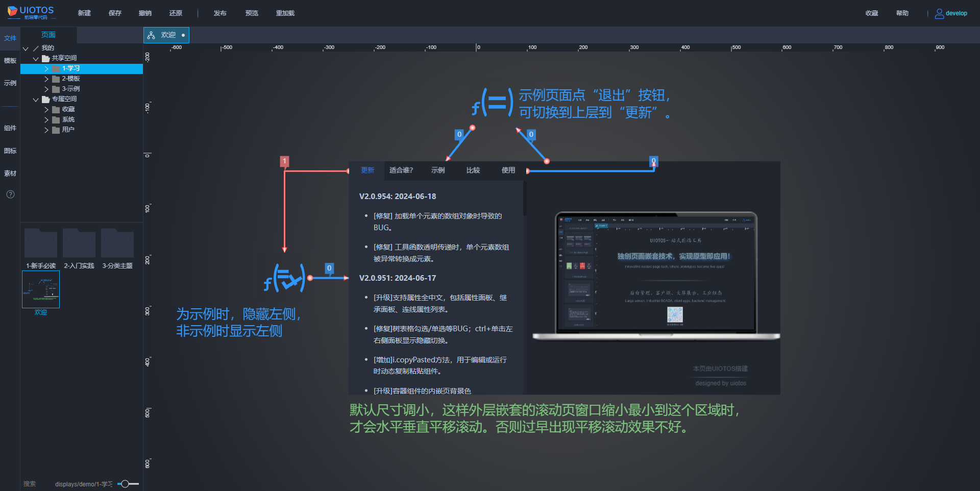The width and height of the screenshot is (980, 491).
Task: Expand the 2-模板 folder chevron
Action: coord(46,79)
